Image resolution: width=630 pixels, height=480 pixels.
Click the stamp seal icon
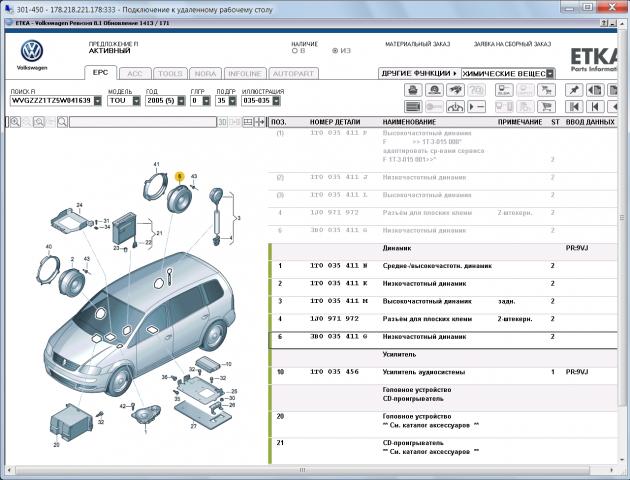(x=434, y=90)
